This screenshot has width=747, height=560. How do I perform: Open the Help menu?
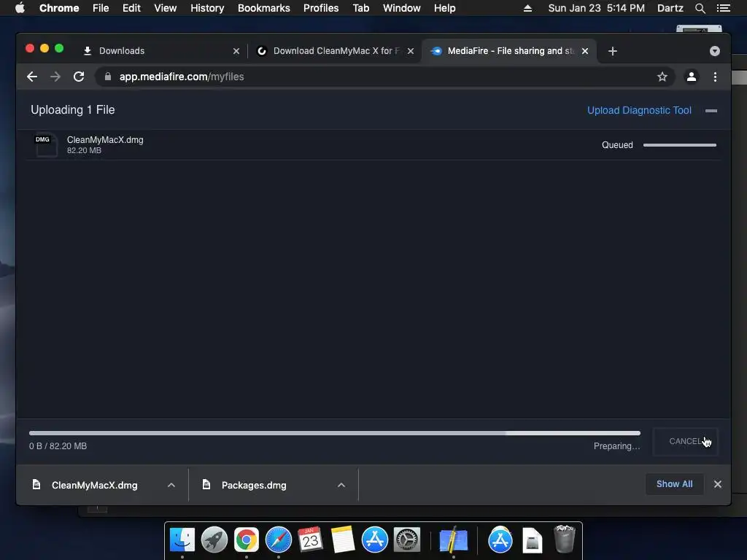(x=444, y=8)
